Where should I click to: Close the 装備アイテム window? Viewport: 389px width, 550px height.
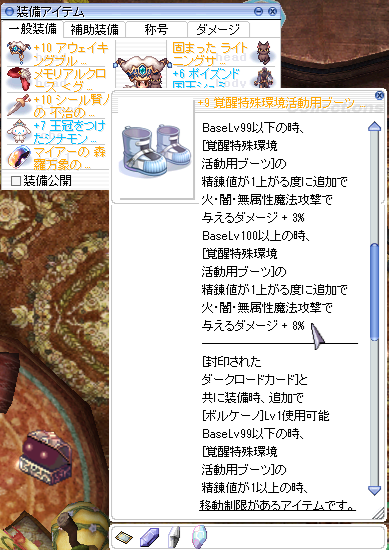point(273,12)
